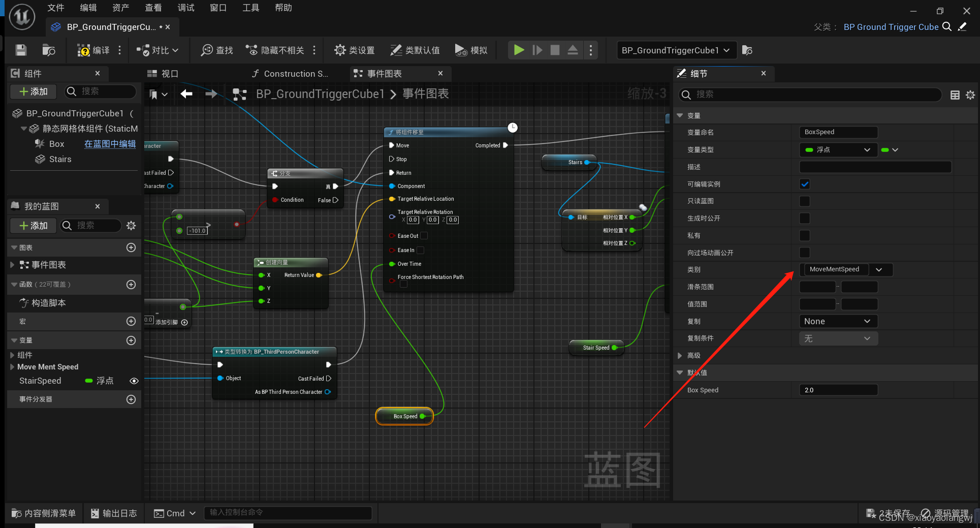
Task: Enable the 只读蓝图 checkbox
Action: [804, 201]
